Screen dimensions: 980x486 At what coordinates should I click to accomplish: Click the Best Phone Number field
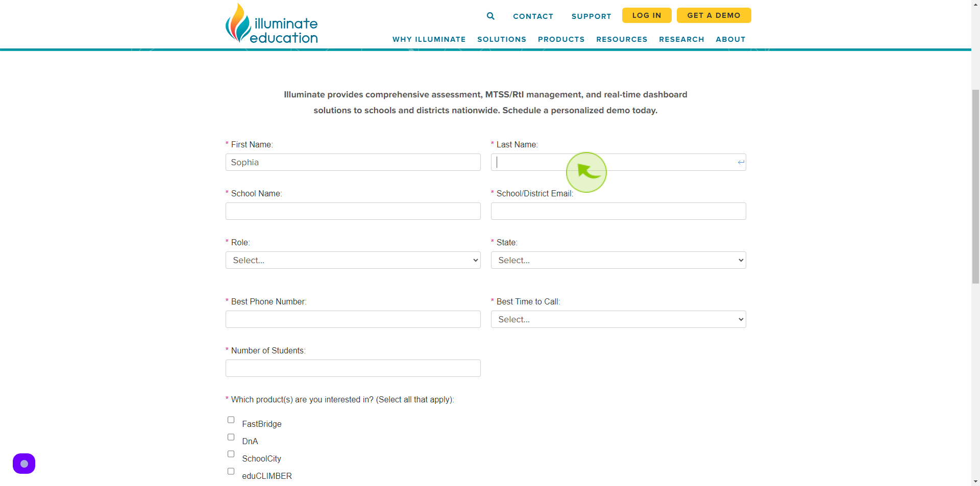(x=353, y=319)
